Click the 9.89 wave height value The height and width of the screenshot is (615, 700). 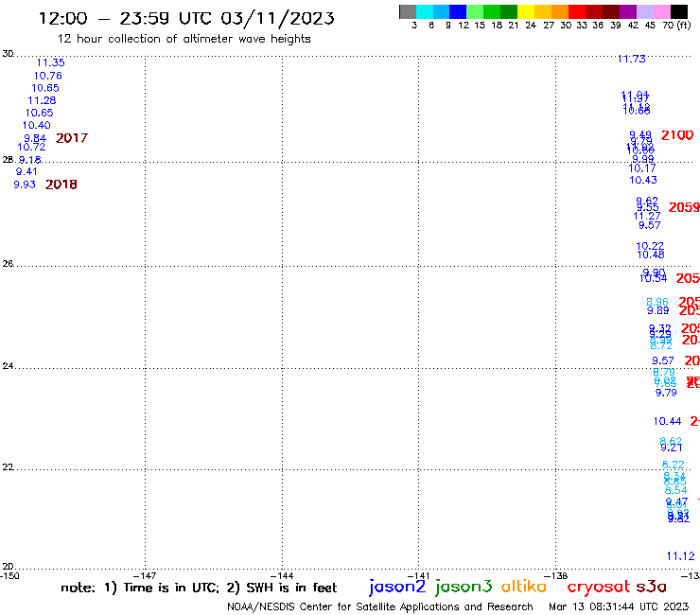(658, 310)
